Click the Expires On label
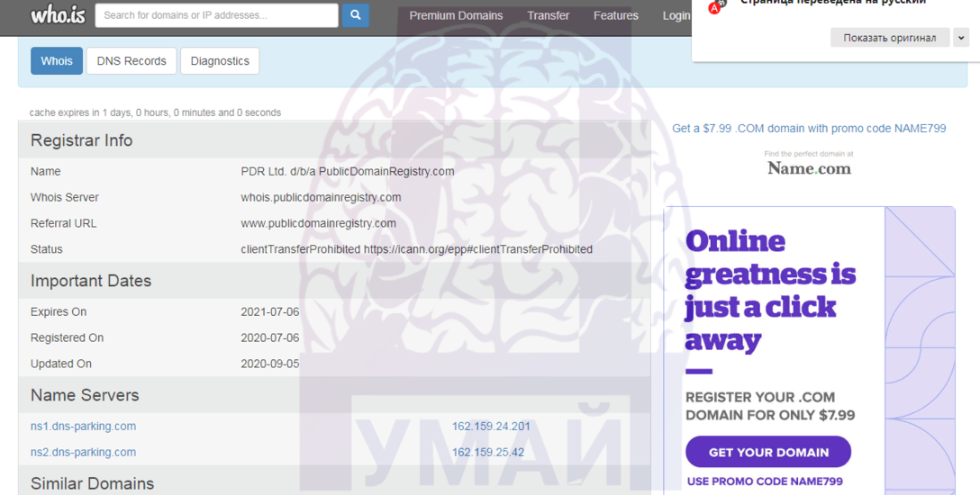The width and height of the screenshot is (980, 495). click(x=59, y=312)
